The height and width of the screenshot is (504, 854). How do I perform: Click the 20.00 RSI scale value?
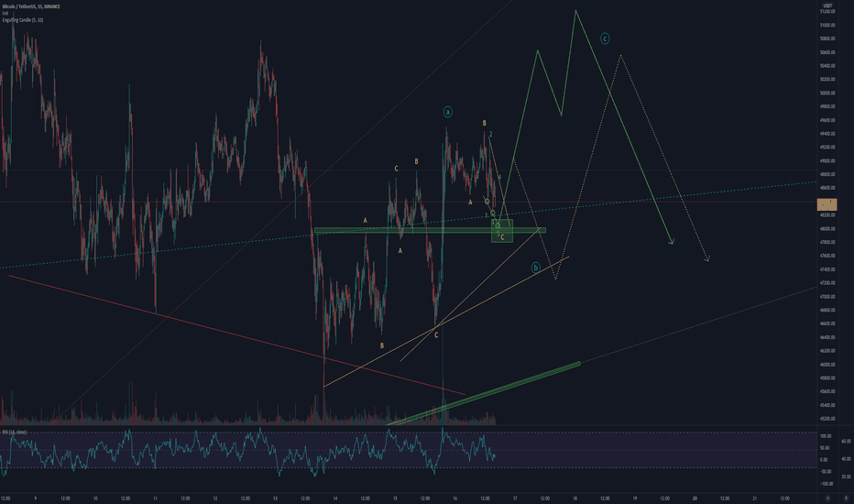(846, 477)
